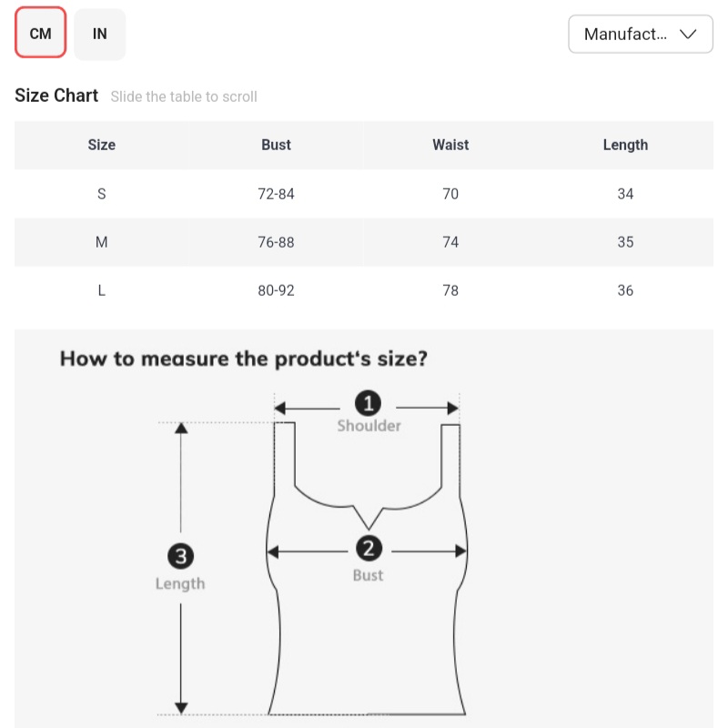Click the number 3 Length marker
This screenshot has width=728, height=728.
coord(180,556)
